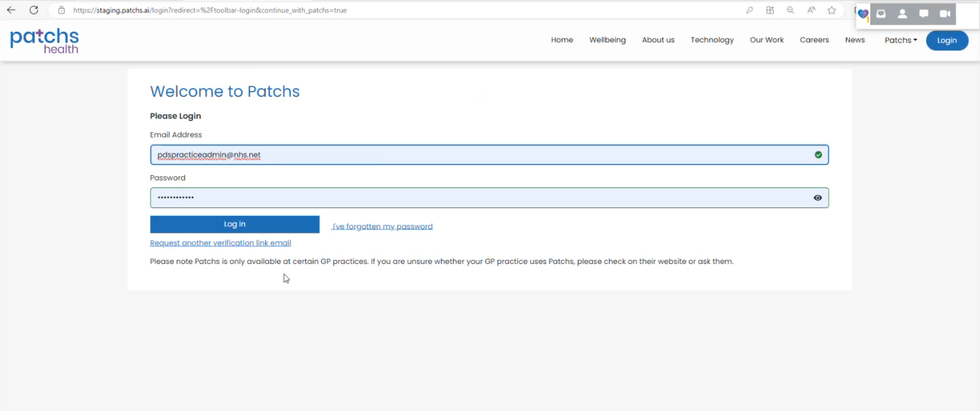Visit the Careers page

[x=814, y=40]
